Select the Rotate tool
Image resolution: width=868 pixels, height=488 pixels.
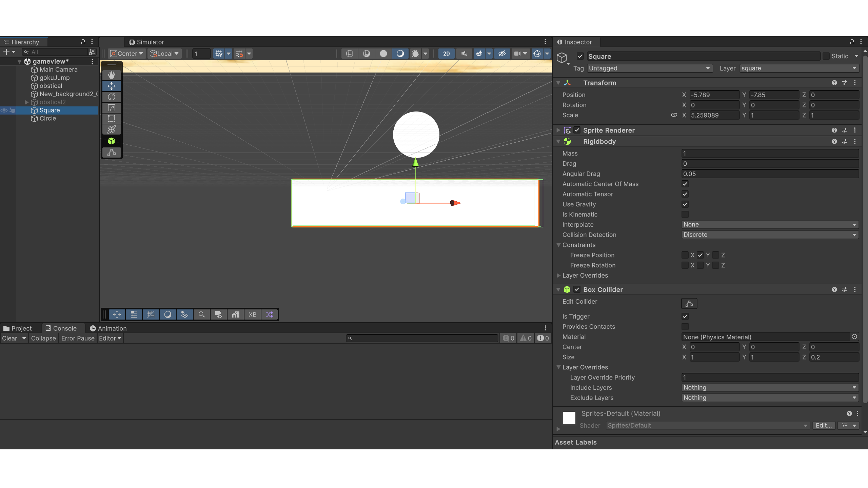coord(112,97)
